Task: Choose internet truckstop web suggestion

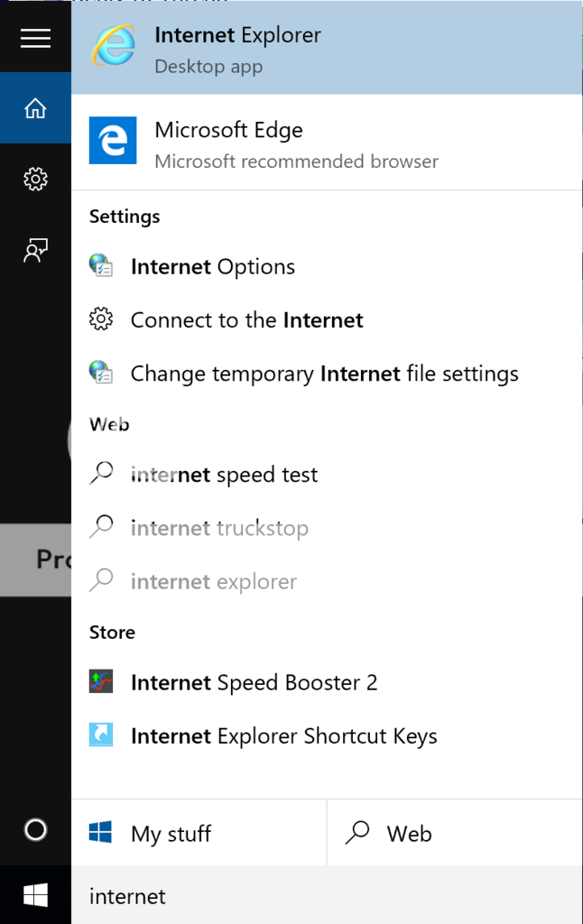Action: (x=327, y=528)
